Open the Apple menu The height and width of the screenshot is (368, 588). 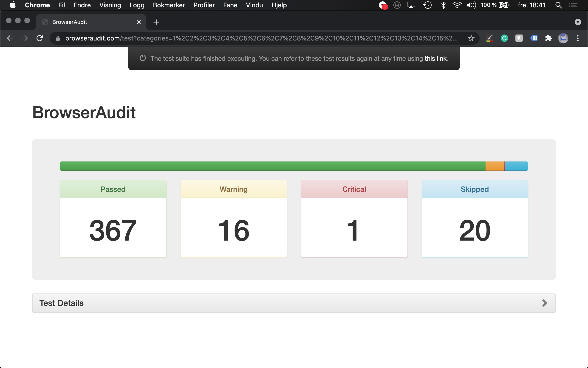click(12, 5)
